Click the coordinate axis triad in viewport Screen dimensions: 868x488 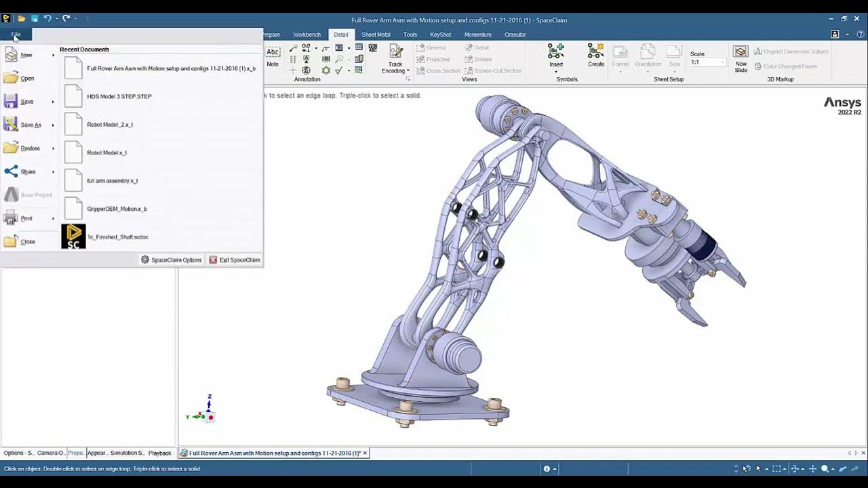tap(202, 409)
